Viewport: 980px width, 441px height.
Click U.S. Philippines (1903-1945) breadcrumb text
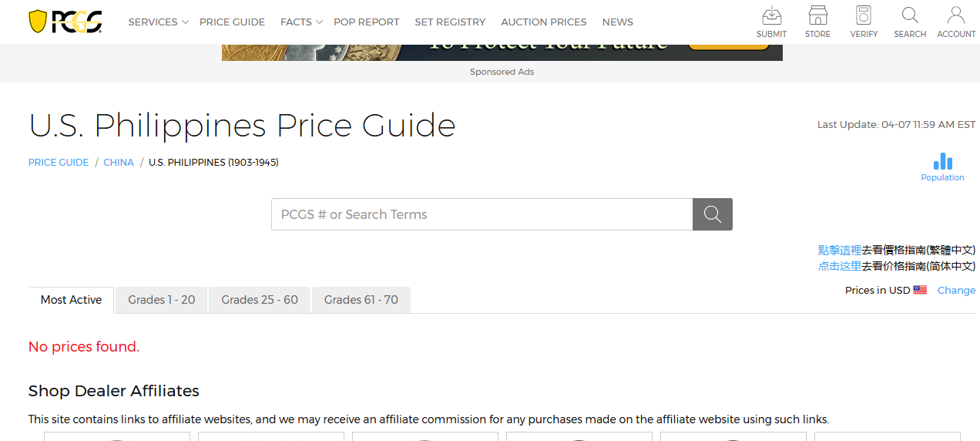coord(213,163)
